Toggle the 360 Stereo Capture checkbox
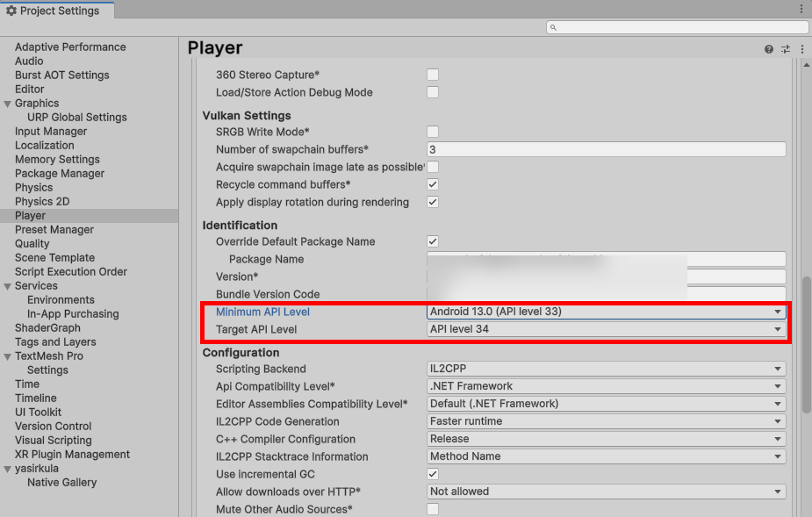This screenshot has width=812, height=517. pos(433,75)
